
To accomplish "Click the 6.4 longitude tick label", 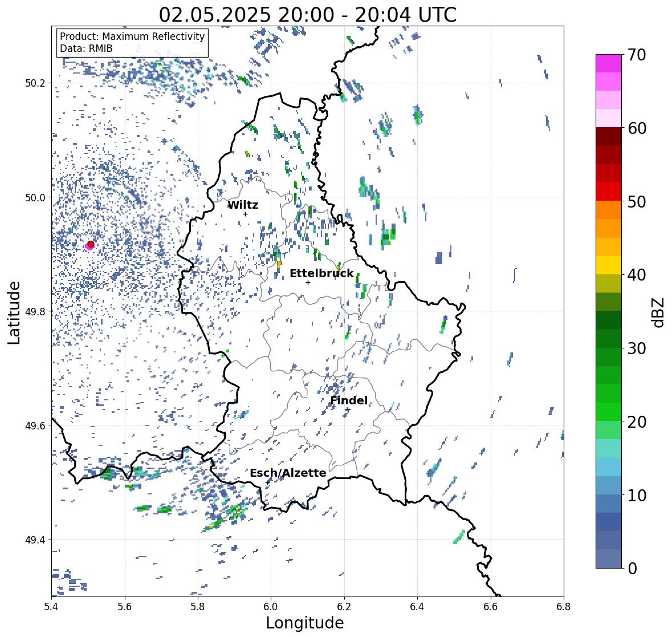I will click(x=417, y=606).
